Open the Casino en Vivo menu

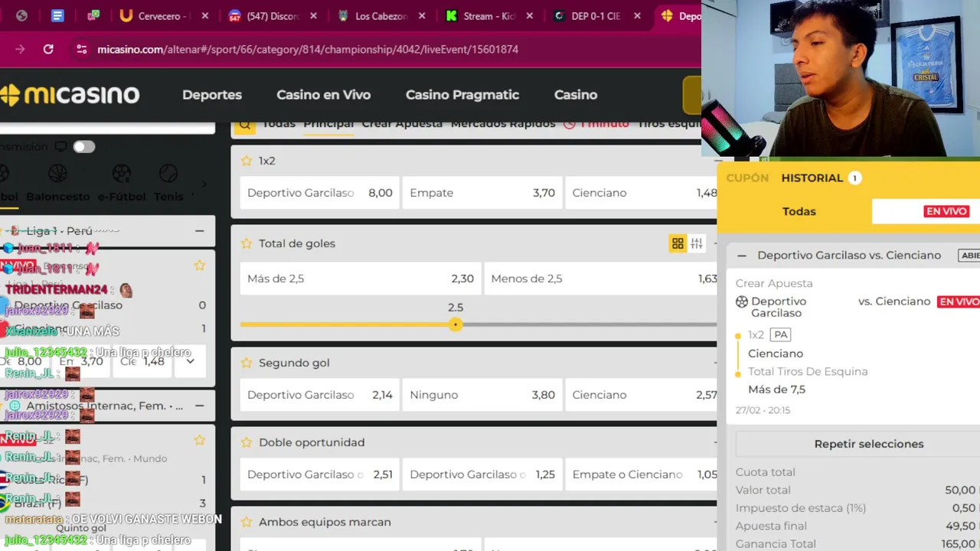[323, 95]
